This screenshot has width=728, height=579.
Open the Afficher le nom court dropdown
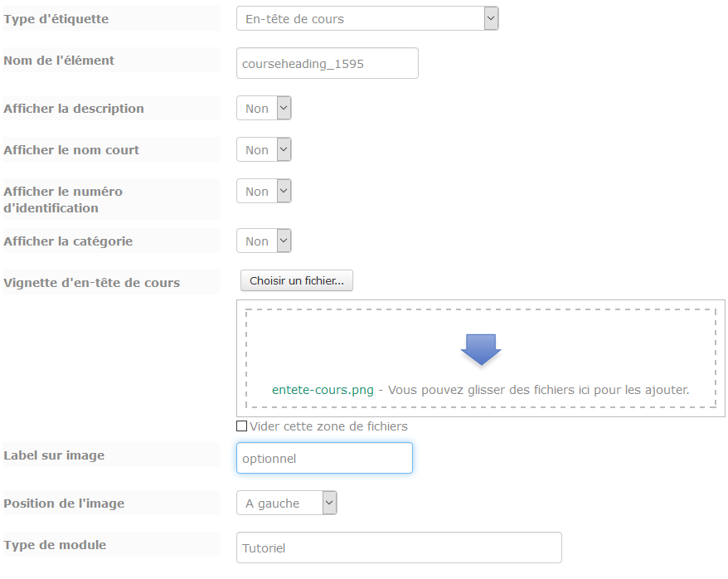point(264,150)
